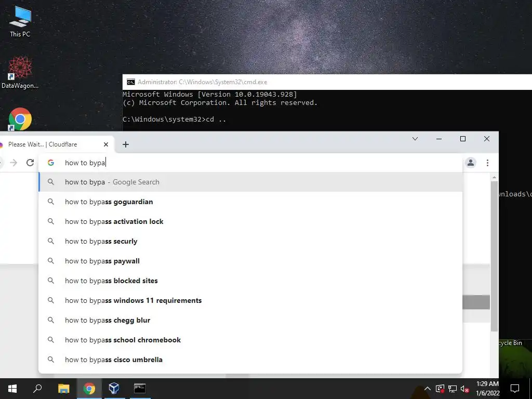
Task: Open Google Chrome desktop shortcut
Action: click(20, 119)
